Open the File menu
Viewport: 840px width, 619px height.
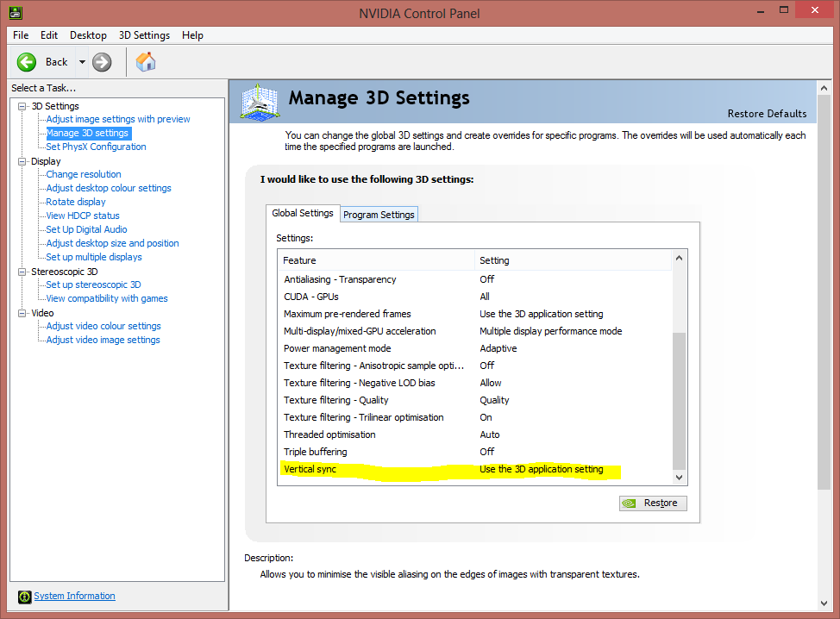(21, 35)
